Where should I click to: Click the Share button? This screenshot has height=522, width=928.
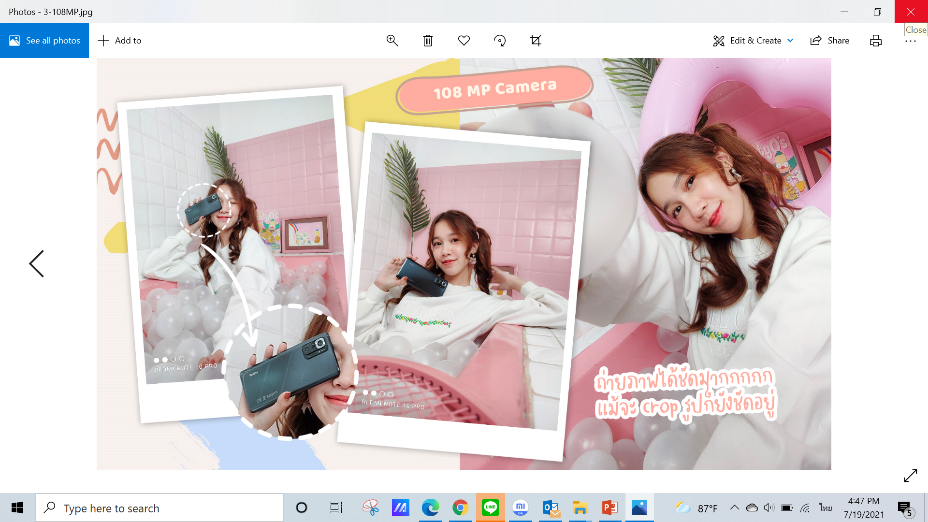coord(830,40)
